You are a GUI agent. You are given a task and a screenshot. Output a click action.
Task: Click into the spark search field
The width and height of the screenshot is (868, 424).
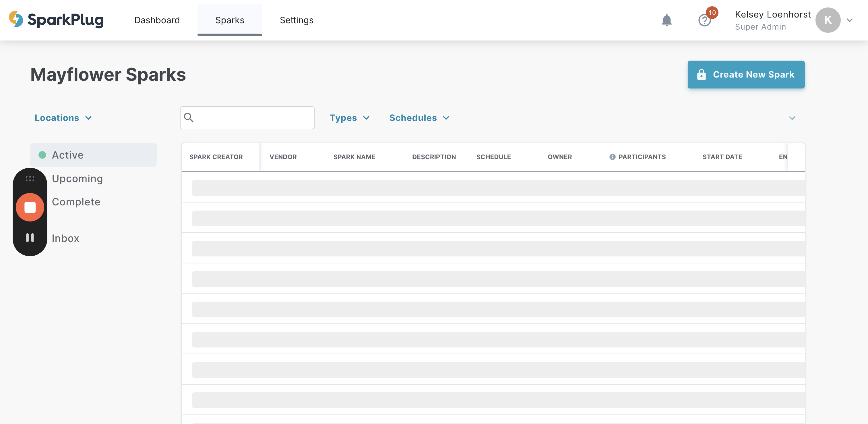(247, 118)
